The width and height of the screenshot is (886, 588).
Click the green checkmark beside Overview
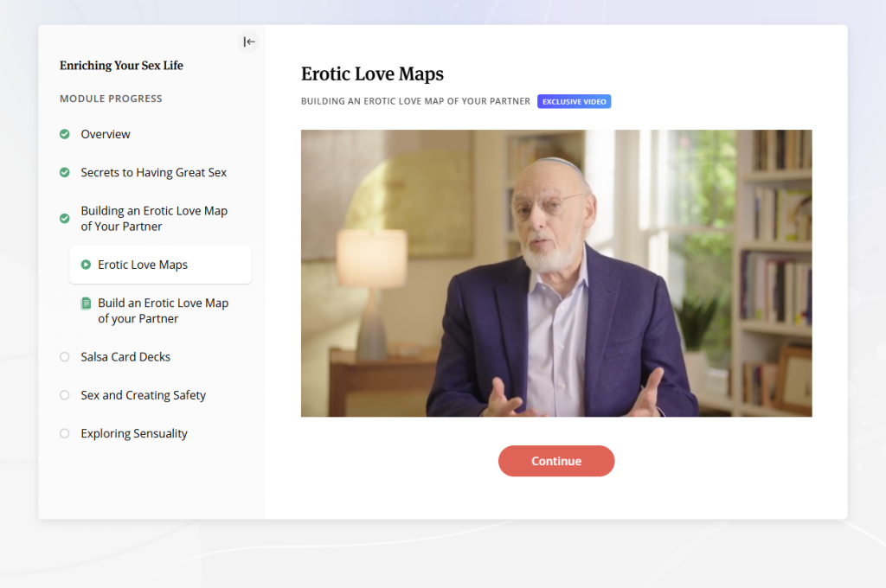64,134
